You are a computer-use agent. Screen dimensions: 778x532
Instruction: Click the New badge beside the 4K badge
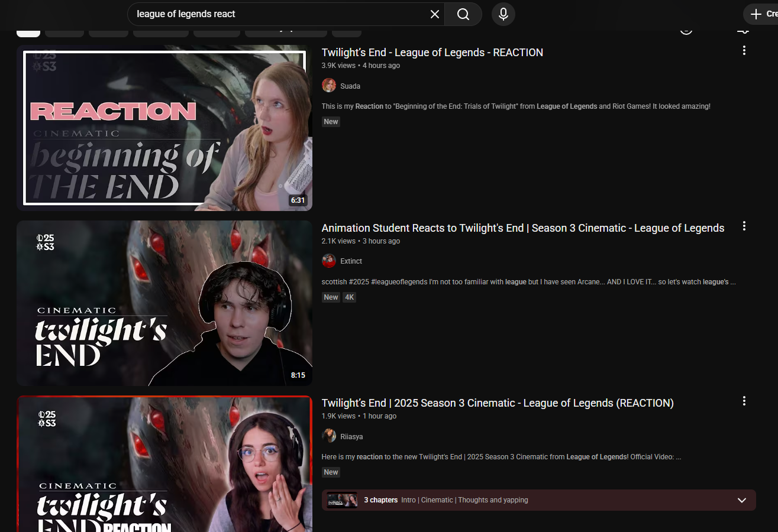click(x=331, y=297)
